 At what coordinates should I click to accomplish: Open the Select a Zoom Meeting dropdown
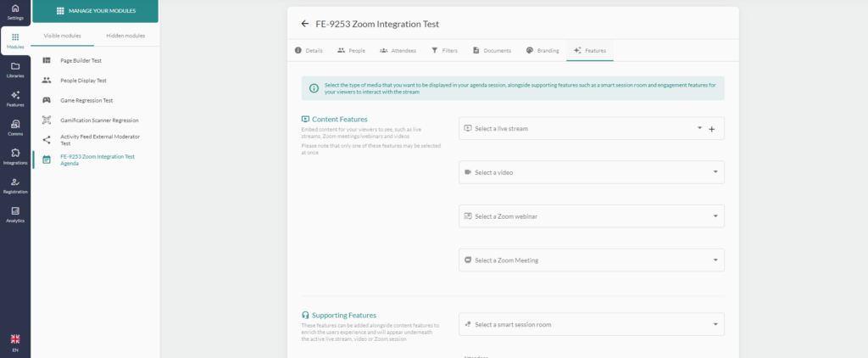pos(591,260)
